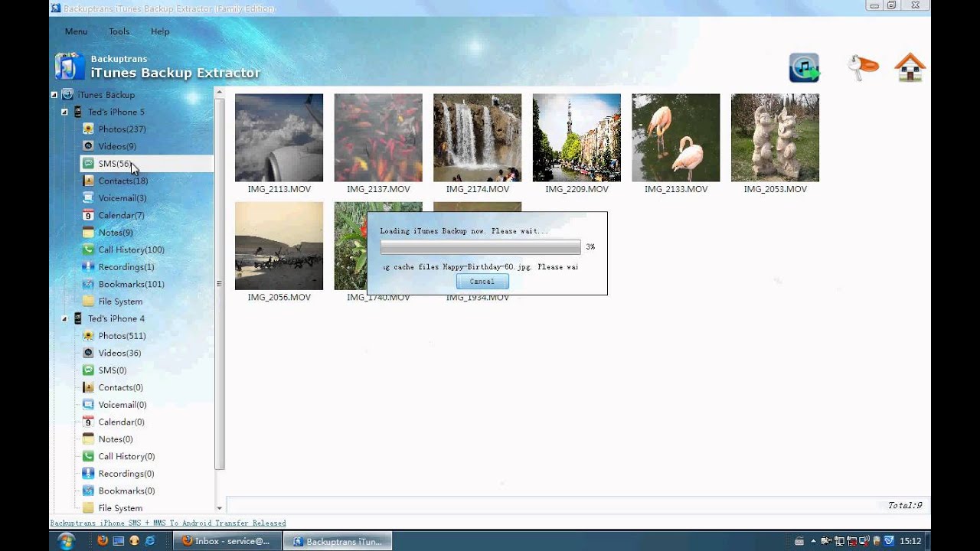Click the Total:9 status text
980x551 pixels.
(905, 505)
